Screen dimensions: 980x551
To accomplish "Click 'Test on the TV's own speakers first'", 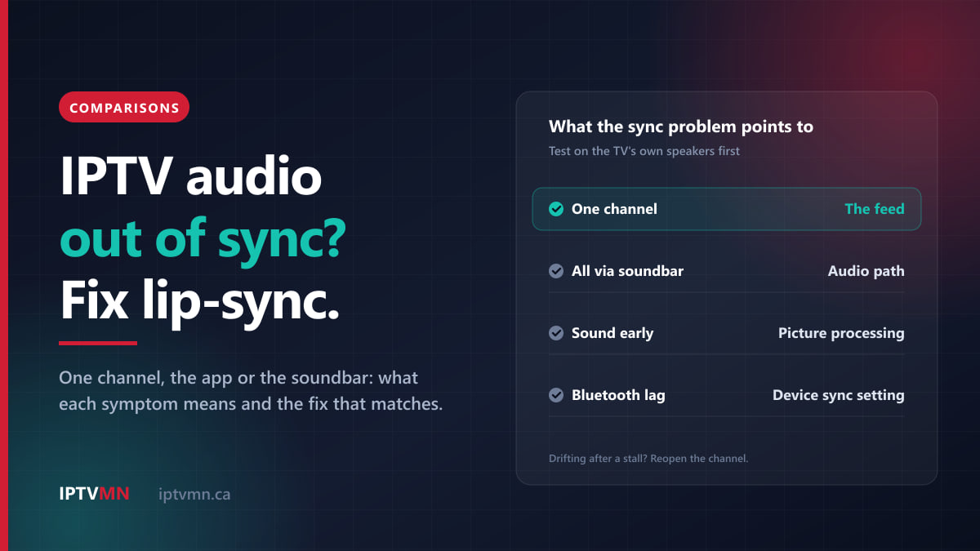I will [x=644, y=151].
